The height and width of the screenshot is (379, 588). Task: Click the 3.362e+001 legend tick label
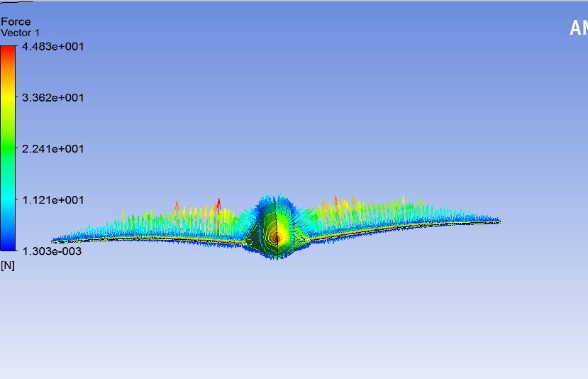[x=53, y=98]
